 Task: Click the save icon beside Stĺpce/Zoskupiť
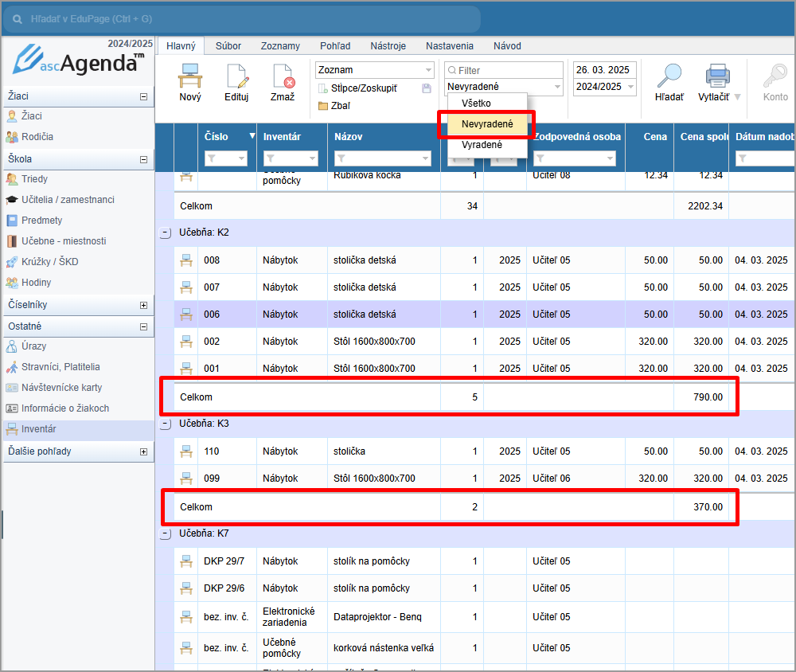click(427, 88)
